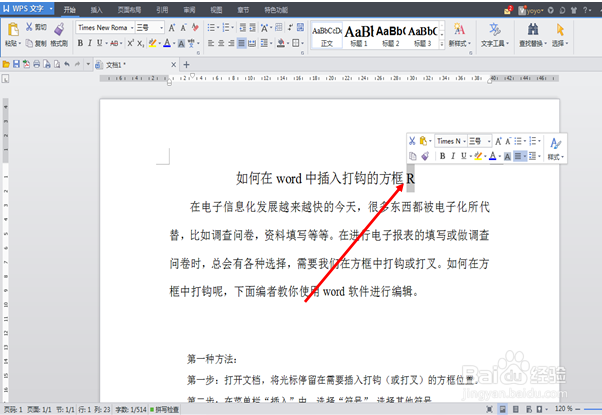Toggle Underline in the ribbon font group

click(x=99, y=43)
